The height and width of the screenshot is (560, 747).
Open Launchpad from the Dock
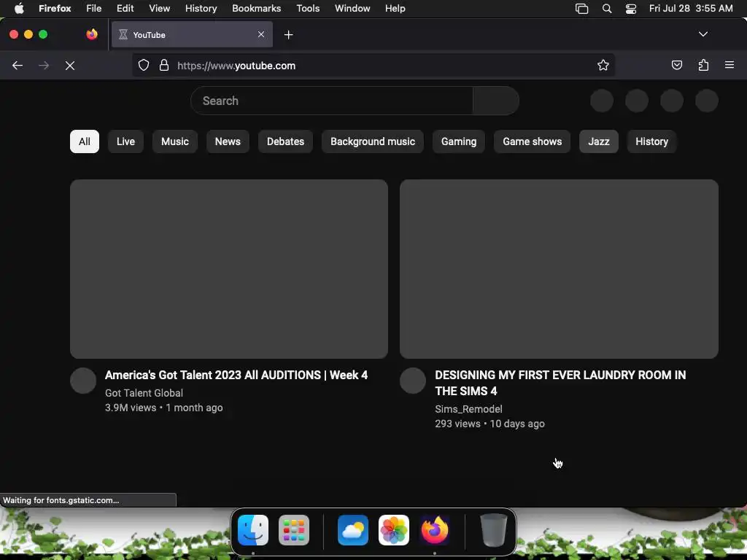[293, 530]
